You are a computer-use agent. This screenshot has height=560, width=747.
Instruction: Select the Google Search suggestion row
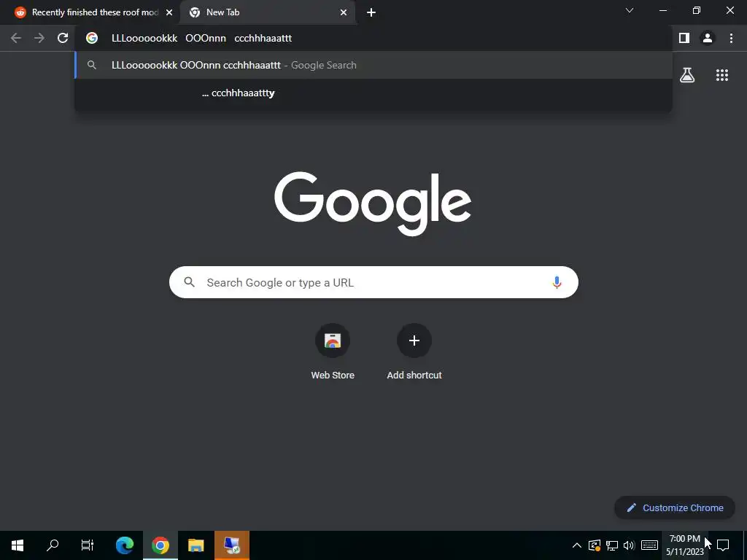pos(373,65)
